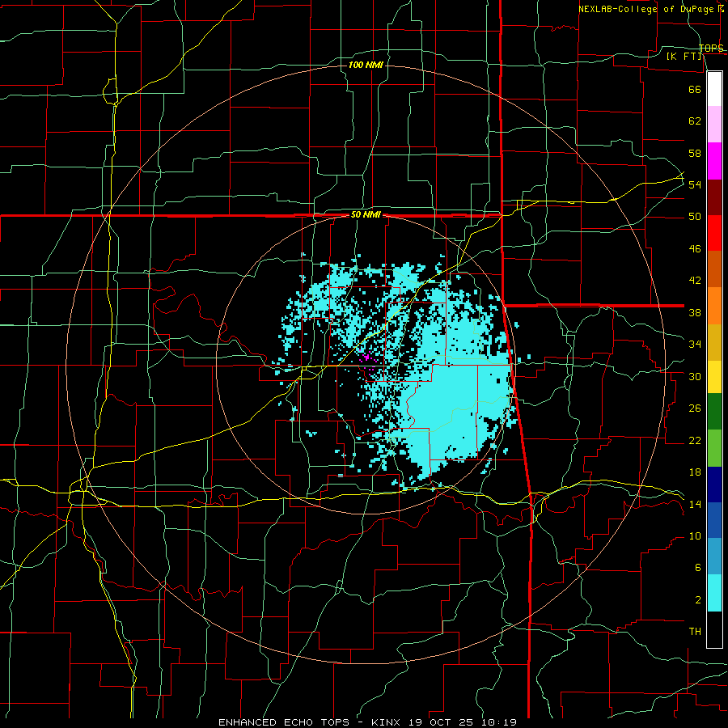Viewport: 728px width, 728px height.
Task: Click the cyan swatch in the legend
Action: pyautogui.click(x=714, y=593)
